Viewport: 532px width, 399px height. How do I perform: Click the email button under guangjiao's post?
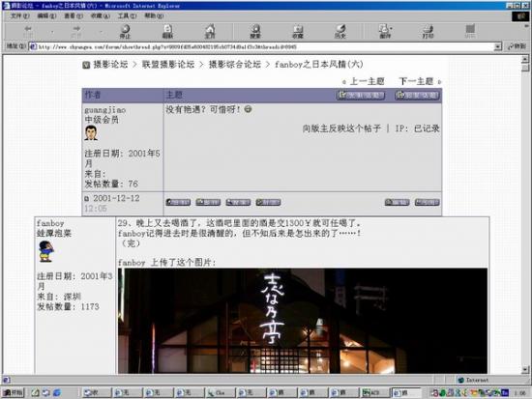(208, 202)
